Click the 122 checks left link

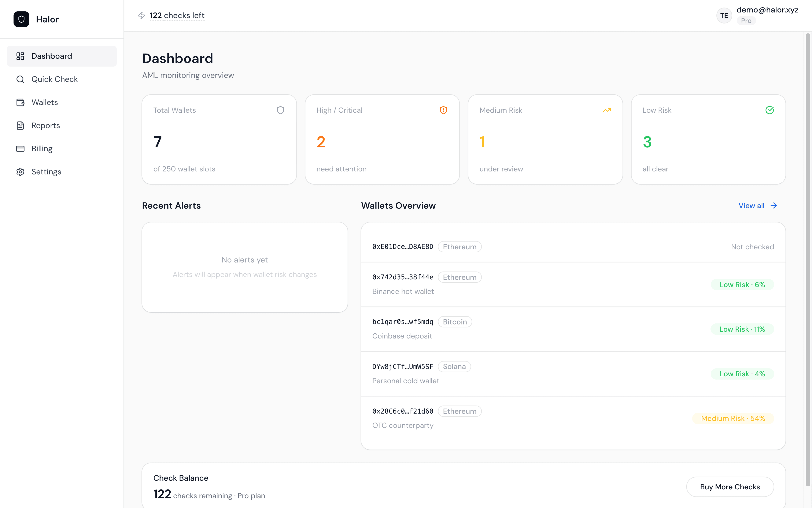177,15
